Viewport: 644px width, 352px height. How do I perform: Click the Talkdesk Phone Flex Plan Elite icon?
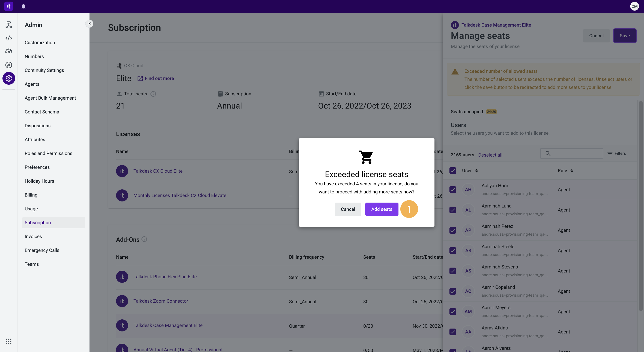[122, 277]
